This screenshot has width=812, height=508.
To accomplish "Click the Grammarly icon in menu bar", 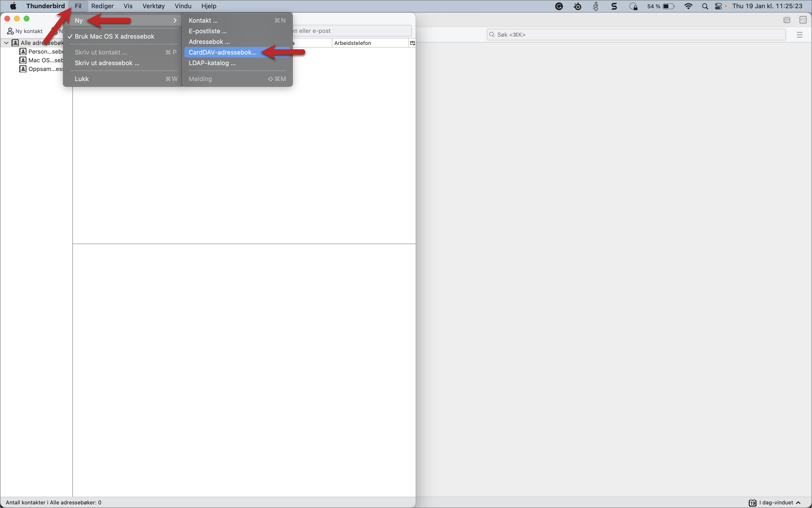I will tap(559, 6).
